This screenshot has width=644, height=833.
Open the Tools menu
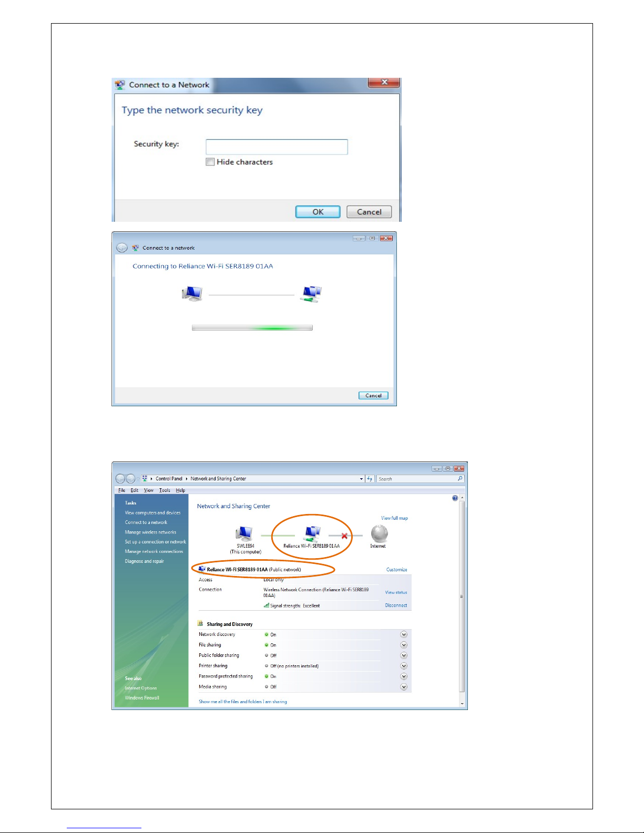165,490
